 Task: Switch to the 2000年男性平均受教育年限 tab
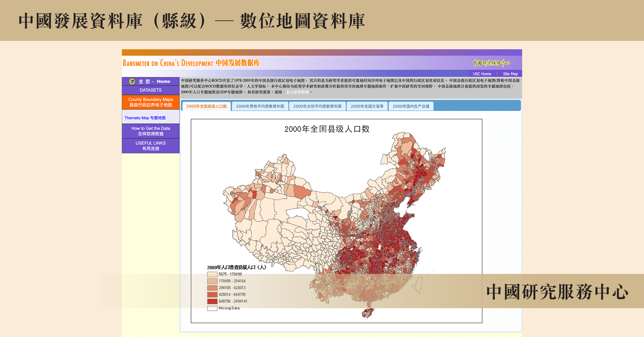coord(260,106)
